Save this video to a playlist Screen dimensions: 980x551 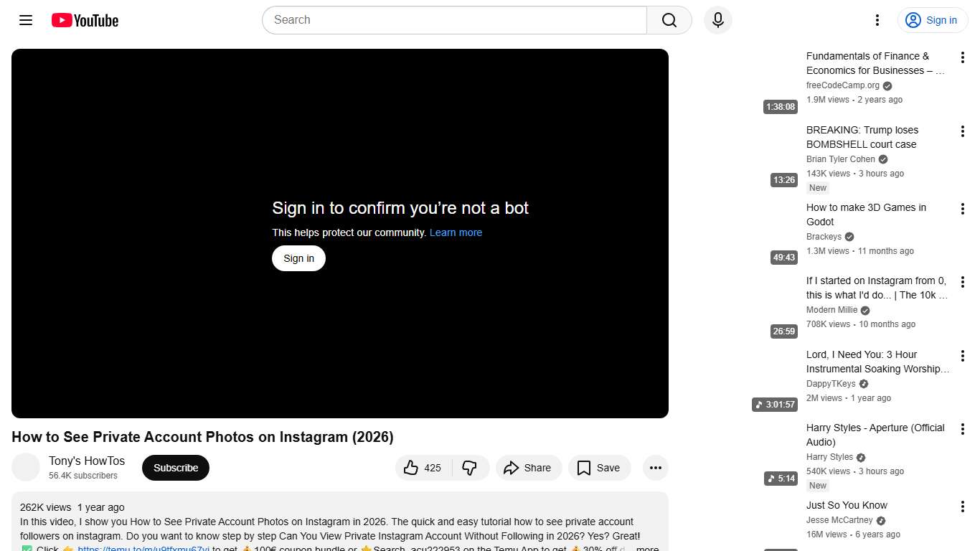click(x=599, y=467)
